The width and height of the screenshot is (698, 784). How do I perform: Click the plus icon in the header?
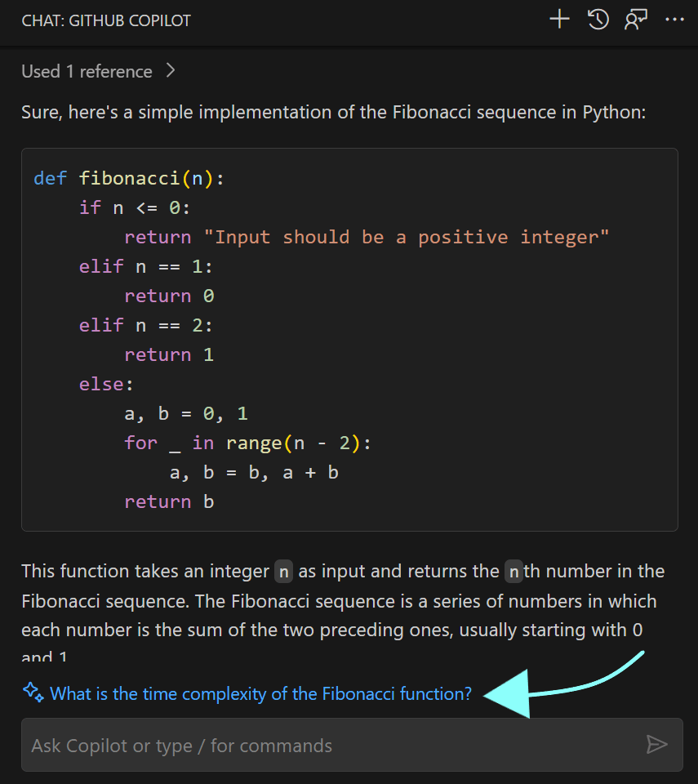point(559,19)
